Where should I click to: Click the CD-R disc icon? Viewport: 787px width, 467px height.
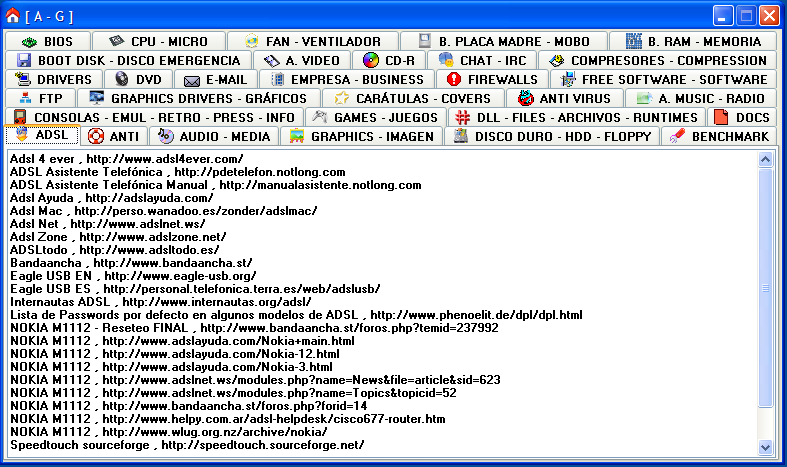370,60
